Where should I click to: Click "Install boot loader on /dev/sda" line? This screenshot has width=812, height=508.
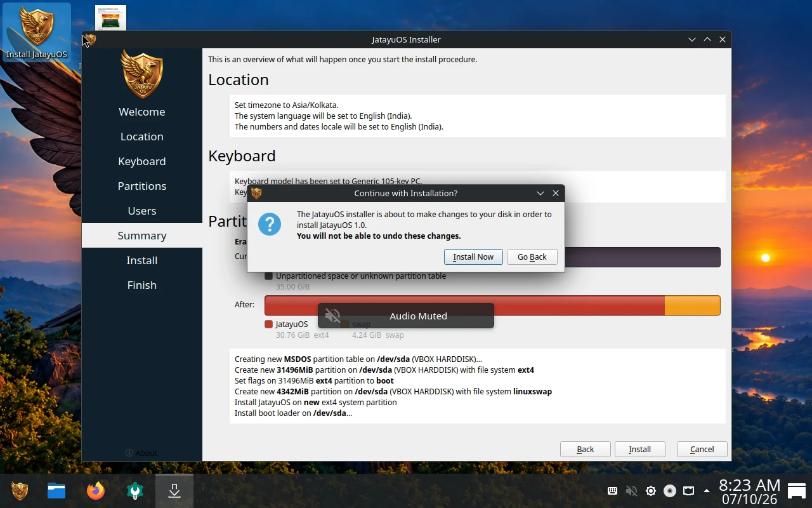click(x=293, y=413)
